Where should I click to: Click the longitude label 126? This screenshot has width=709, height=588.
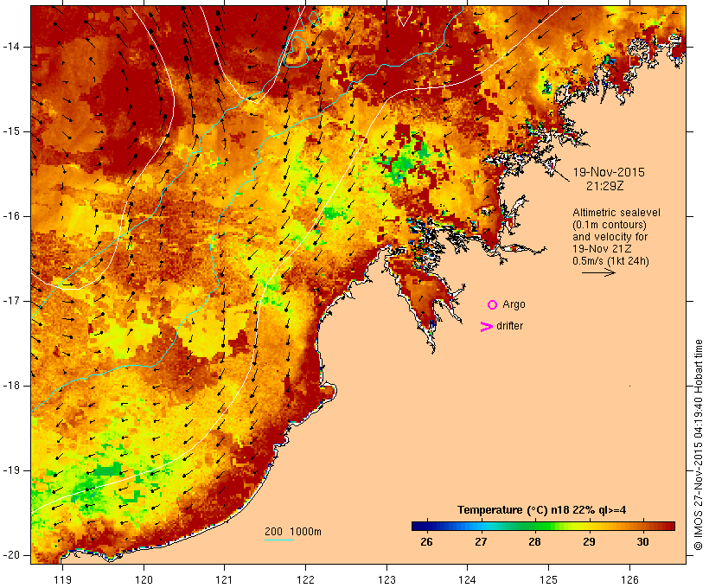point(629,579)
